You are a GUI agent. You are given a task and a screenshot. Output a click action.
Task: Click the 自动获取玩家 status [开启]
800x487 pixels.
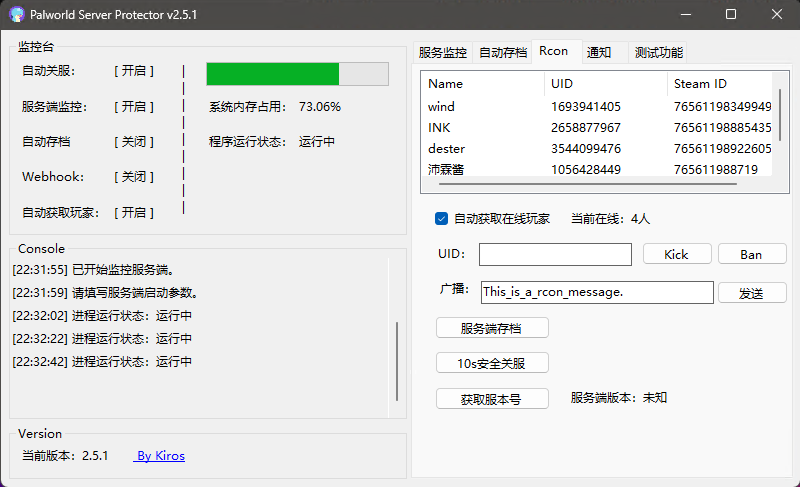[134, 213]
